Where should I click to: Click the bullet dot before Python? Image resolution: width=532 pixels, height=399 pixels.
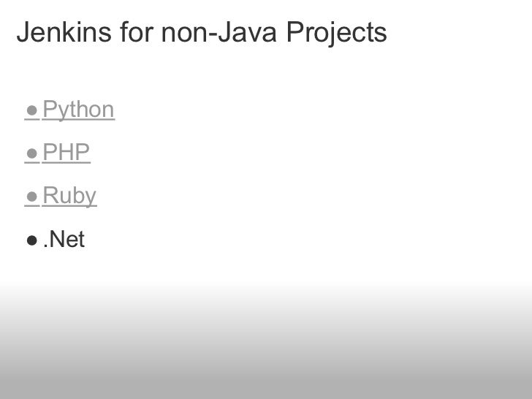pos(31,111)
